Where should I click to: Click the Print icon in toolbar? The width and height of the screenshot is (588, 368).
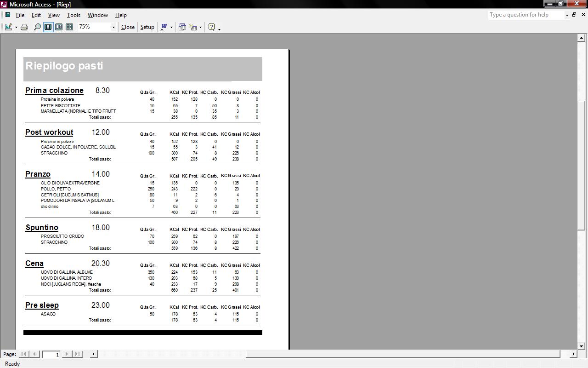(24, 27)
